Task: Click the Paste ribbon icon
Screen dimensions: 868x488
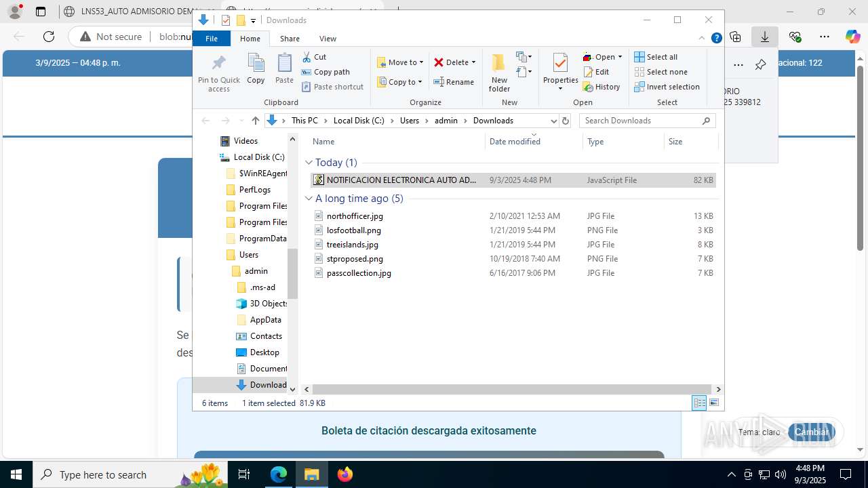Action: (284, 68)
